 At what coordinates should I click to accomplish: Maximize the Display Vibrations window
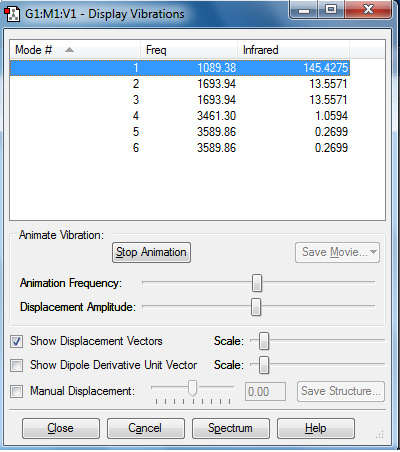331,10
